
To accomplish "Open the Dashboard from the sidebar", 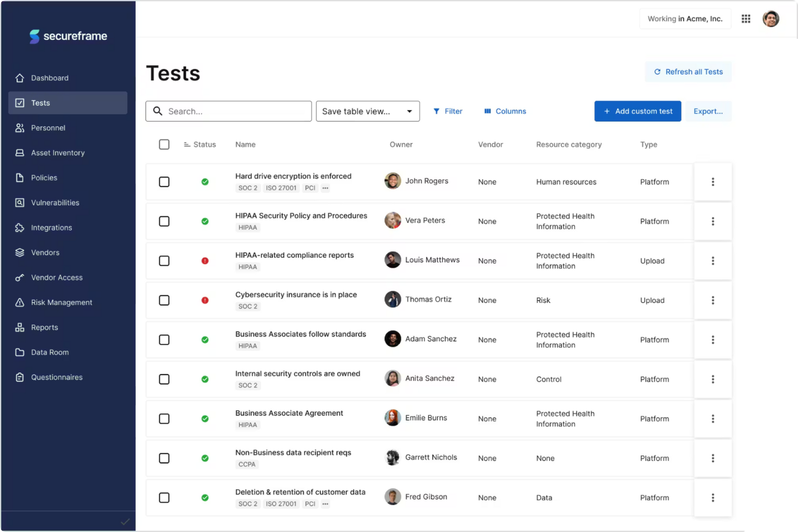I will click(50, 78).
